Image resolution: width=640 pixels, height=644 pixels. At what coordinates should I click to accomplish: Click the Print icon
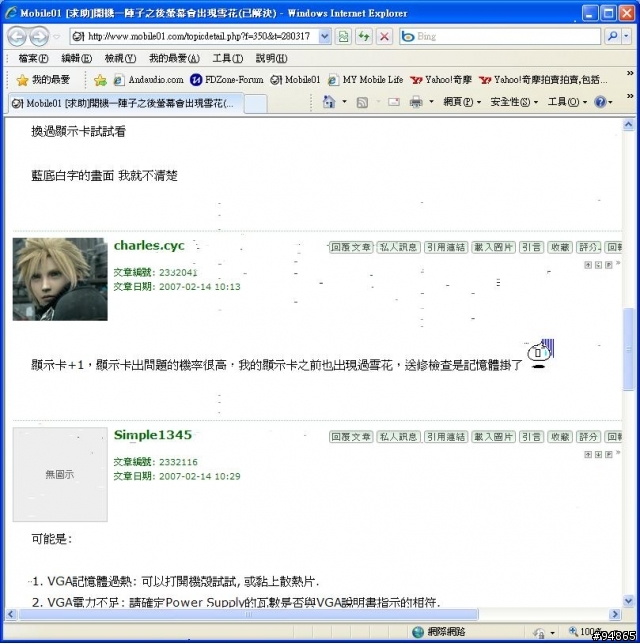click(416, 101)
